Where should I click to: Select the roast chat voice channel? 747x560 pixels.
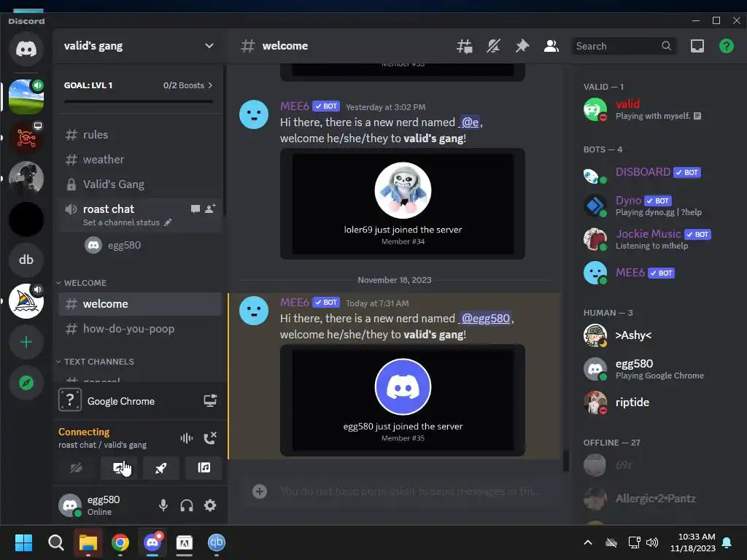tap(109, 209)
